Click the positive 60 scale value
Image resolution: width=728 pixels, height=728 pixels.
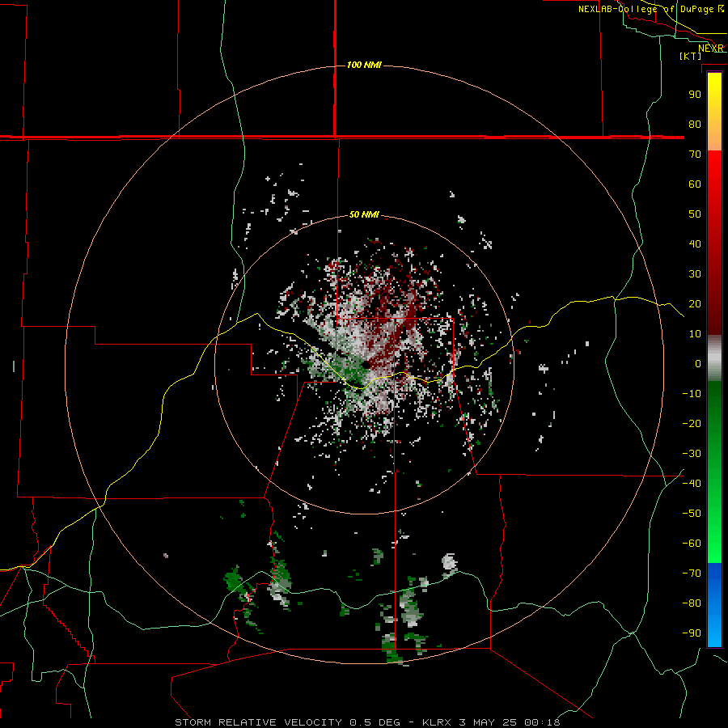coord(695,184)
